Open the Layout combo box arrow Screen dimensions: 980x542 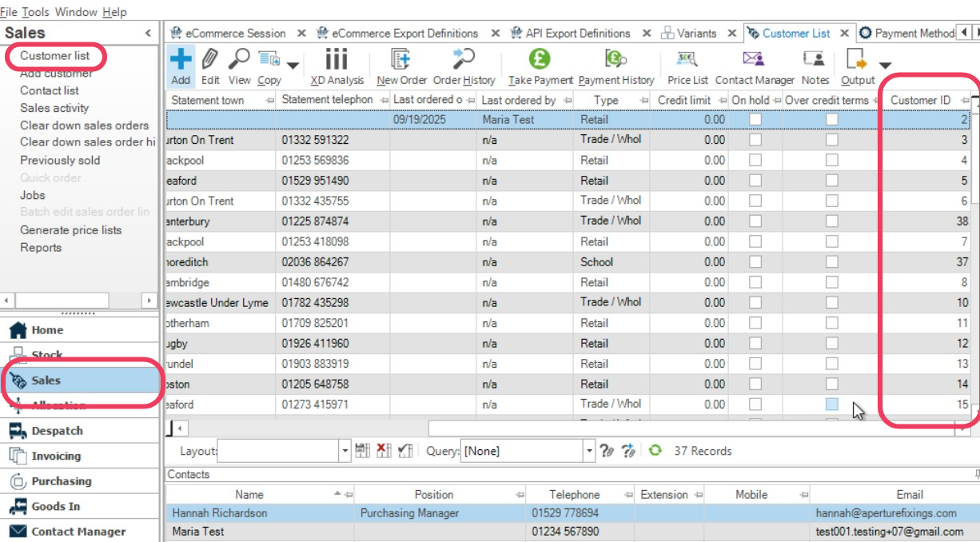pos(345,451)
